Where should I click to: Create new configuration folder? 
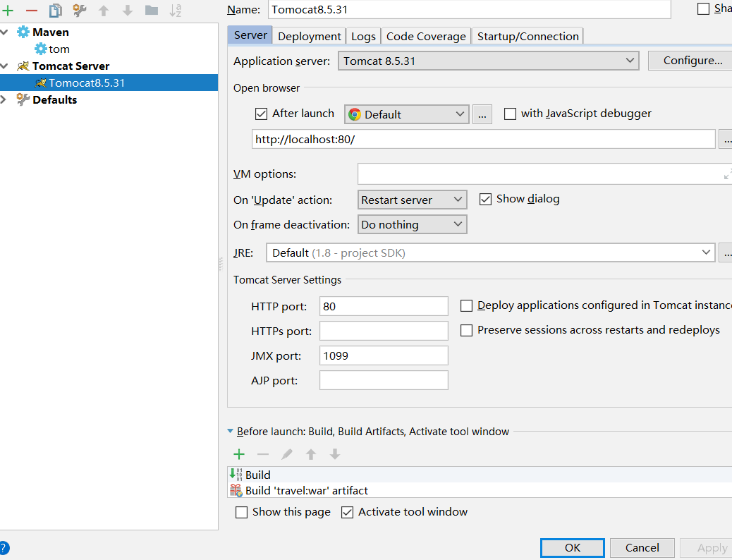(151, 11)
